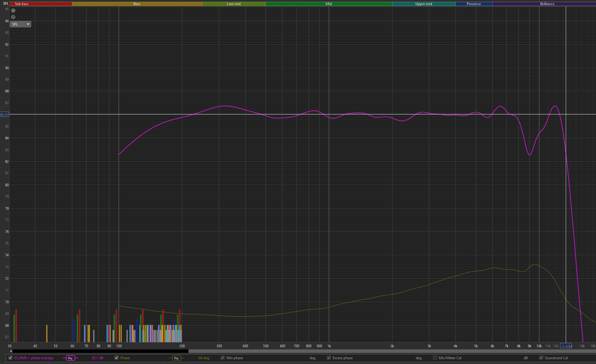Click the 70 dB level axis label
Image resolution: width=596 pixels, height=364 pixels.
click(x=7, y=302)
